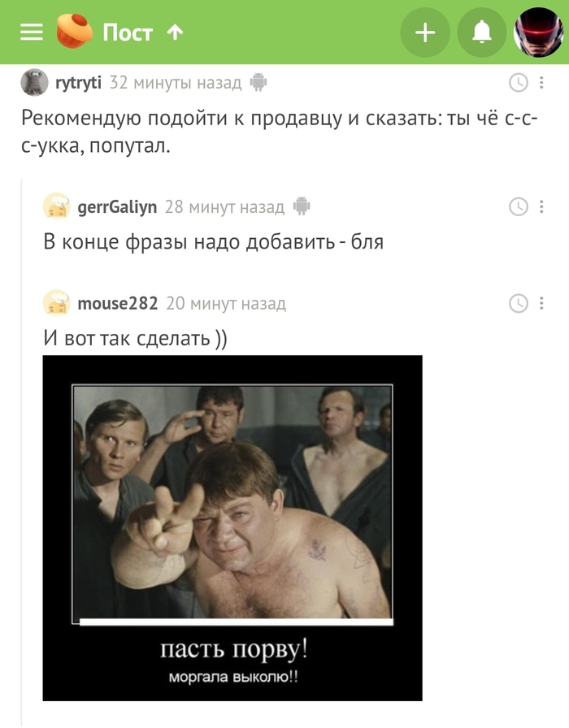Tap clock icon on rytryti's comment

(519, 83)
